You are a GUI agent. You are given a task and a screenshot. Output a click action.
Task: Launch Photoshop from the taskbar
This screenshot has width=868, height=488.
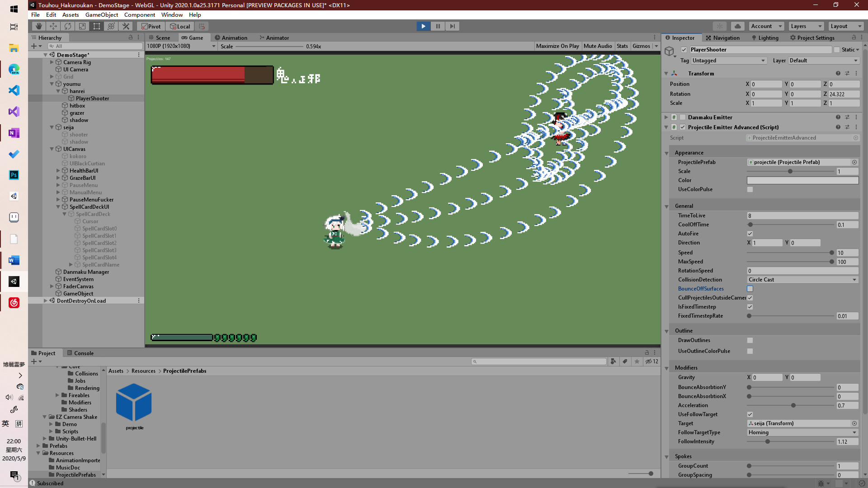coord(14,175)
